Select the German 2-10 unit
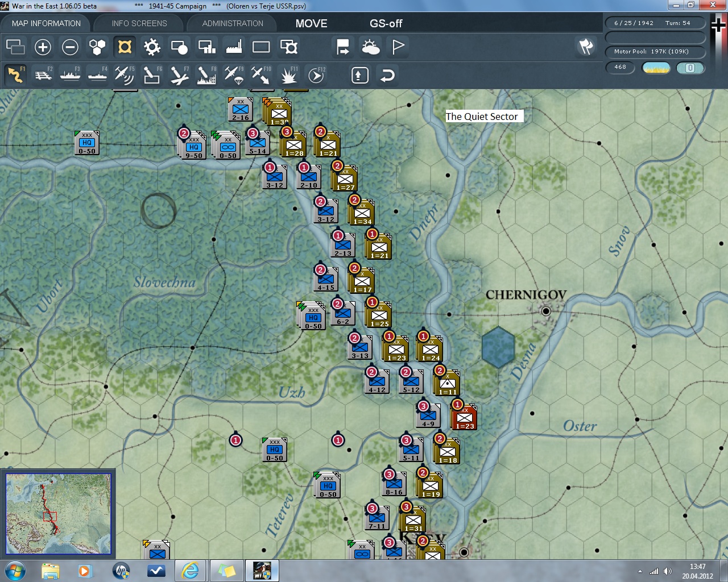The width and height of the screenshot is (728, 582). click(308, 177)
